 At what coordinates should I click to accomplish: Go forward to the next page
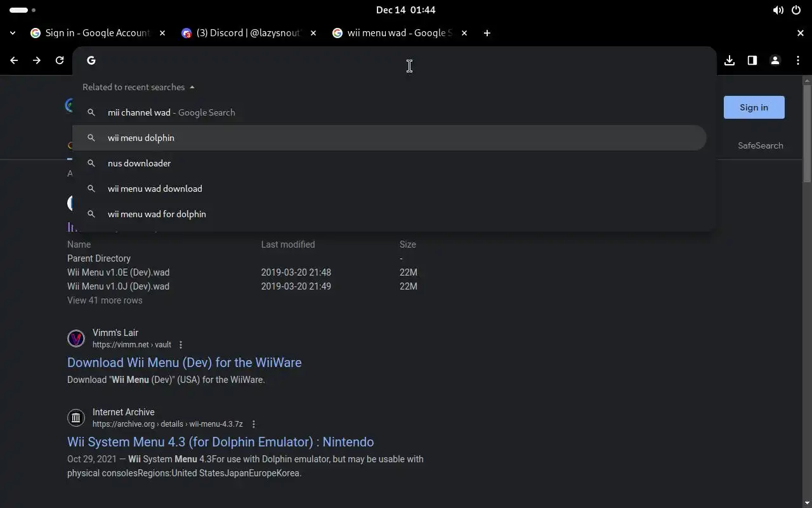coord(37,60)
